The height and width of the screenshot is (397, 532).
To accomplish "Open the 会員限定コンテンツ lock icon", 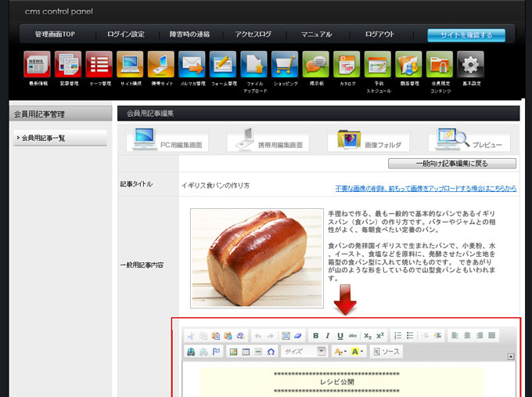I will click(x=439, y=64).
